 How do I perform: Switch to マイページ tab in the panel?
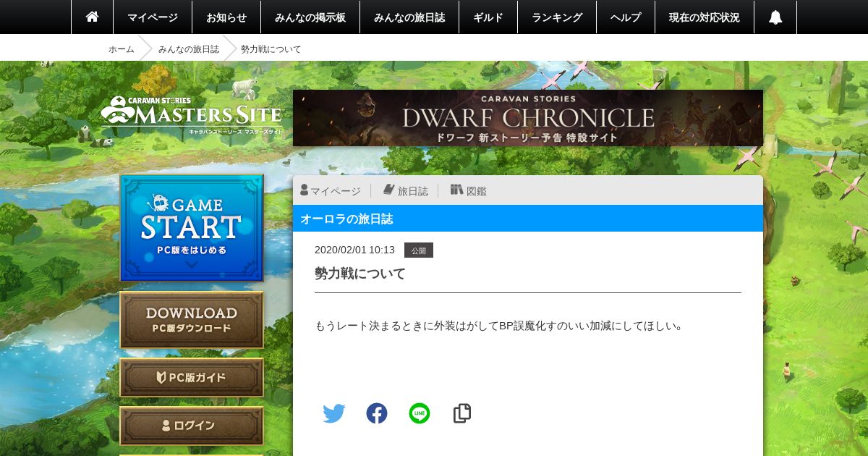[x=331, y=190]
